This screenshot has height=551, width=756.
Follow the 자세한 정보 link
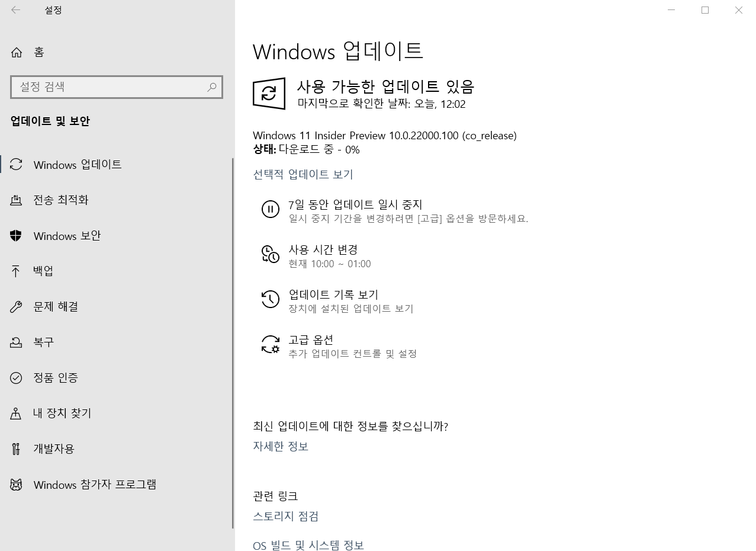click(281, 446)
